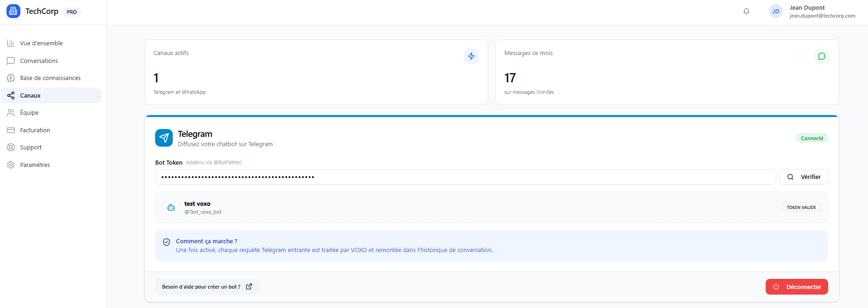Click the JD user avatar
Image resolution: width=868 pixels, height=308 pixels.
(776, 12)
